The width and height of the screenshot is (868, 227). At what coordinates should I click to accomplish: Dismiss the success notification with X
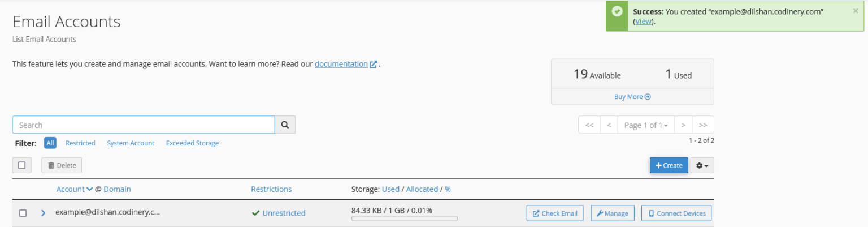[855, 11]
